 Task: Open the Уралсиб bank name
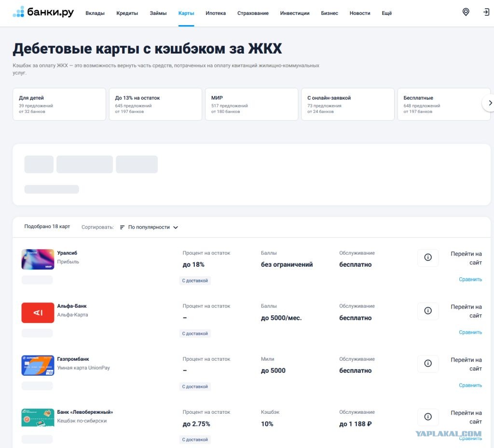[67, 253]
